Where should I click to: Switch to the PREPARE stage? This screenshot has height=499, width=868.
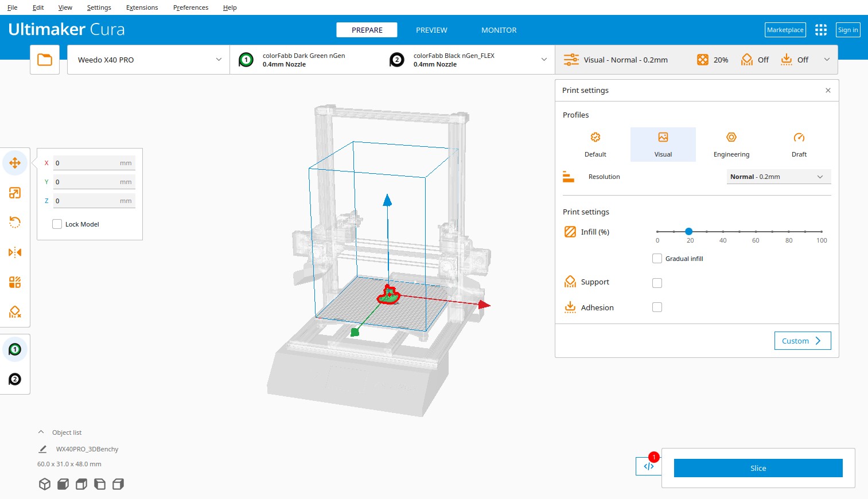[367, 30]
